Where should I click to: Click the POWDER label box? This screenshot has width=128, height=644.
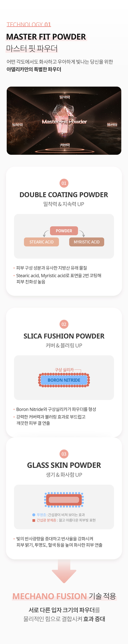(x=64, y=231)
